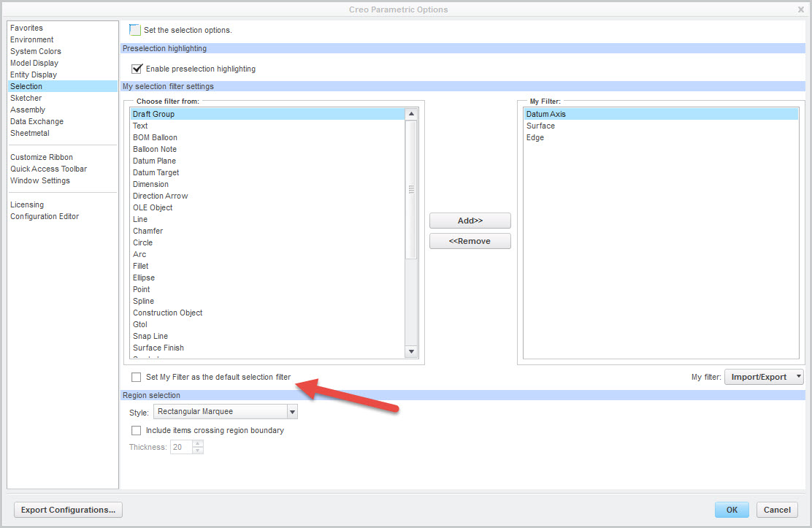
Task: Click the filter list scroll up arrow
Action: pos(411,114)
